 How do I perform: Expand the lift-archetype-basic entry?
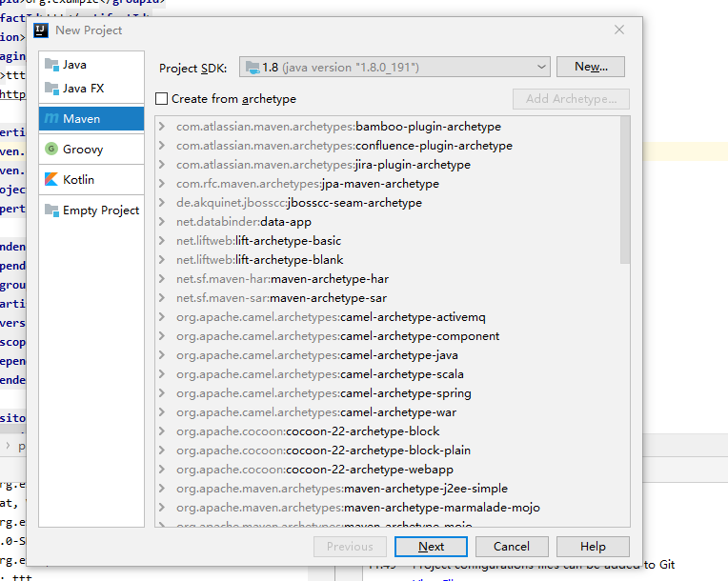pyautogui.click(x=162, y=240)
